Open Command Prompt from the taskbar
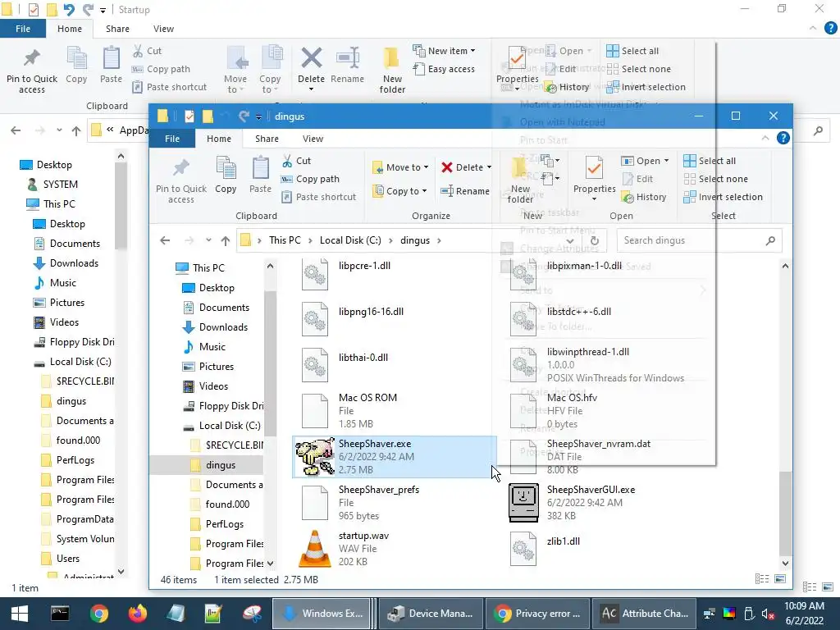The image size is (840, 630). (x=60, y=614)
